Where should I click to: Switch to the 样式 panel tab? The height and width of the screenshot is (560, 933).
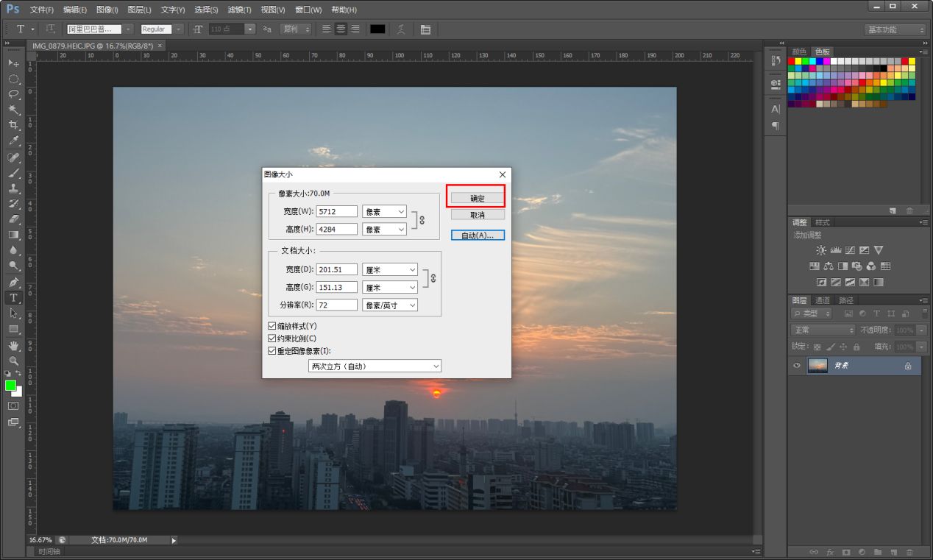823,222
